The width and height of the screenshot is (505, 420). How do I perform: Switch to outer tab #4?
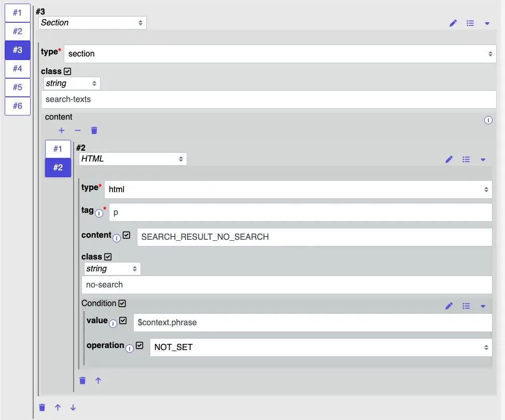point(18,68)
